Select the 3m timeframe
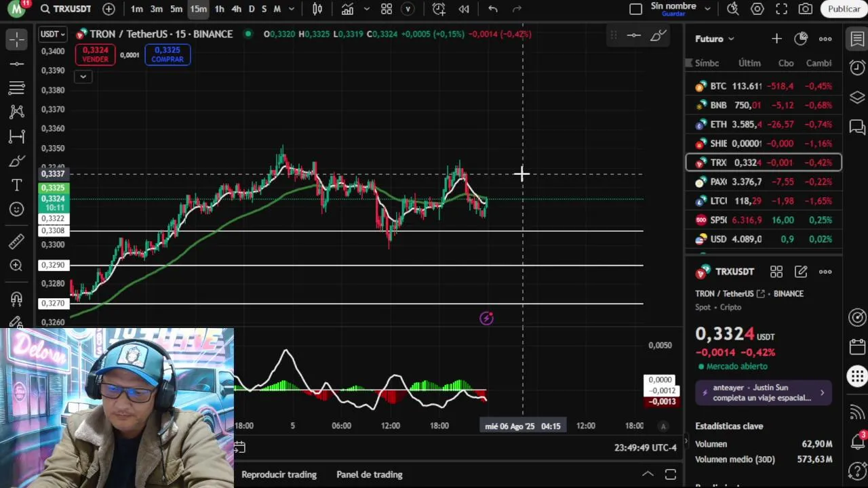 pyautogui.click(x=157, y=9)
